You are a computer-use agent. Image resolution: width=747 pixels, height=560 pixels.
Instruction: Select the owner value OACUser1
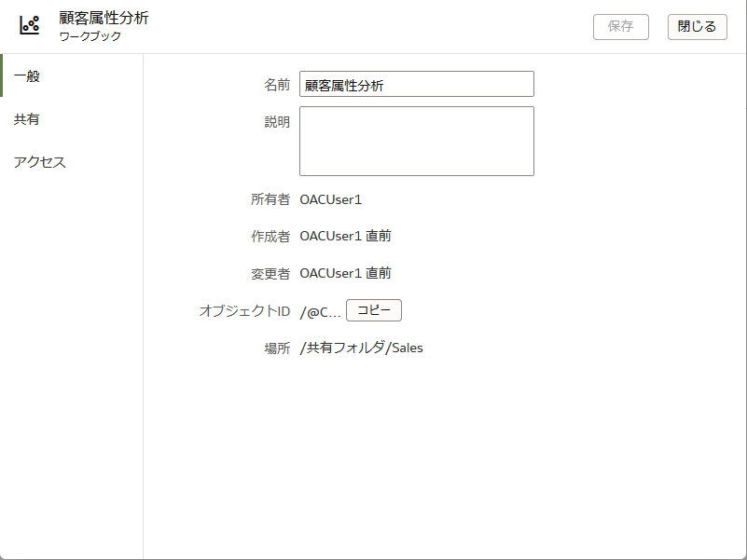click(331, 199)
